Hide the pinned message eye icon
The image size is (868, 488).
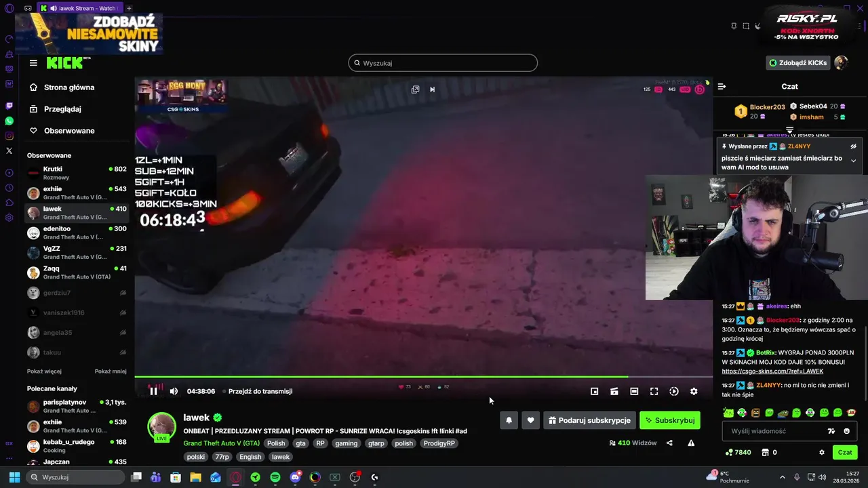pyautogui.click(x=853, y=146)
